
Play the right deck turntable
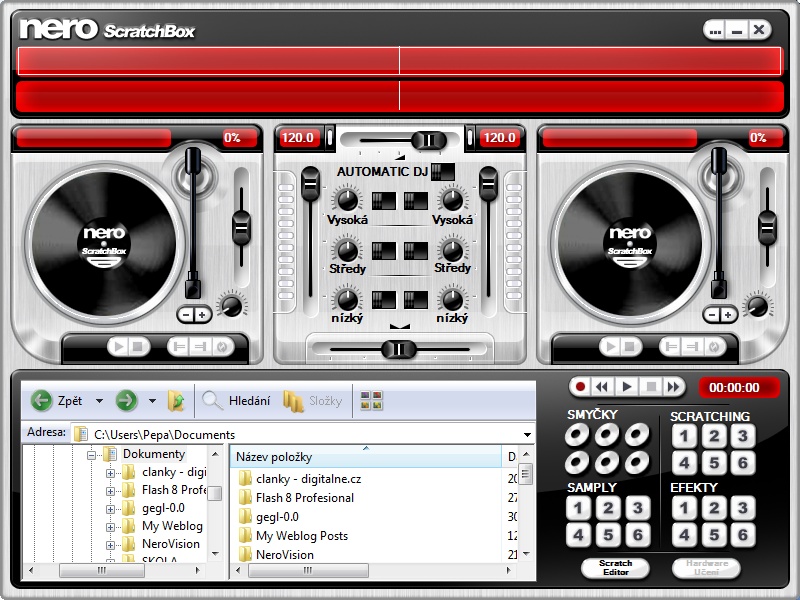point(611,347)
